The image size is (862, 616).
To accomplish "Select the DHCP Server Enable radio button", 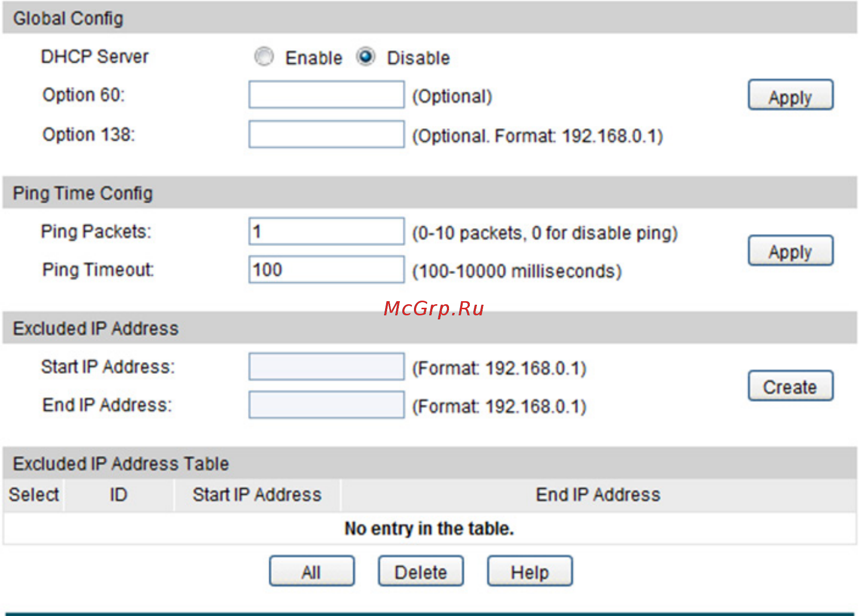I will click(264, 57).
